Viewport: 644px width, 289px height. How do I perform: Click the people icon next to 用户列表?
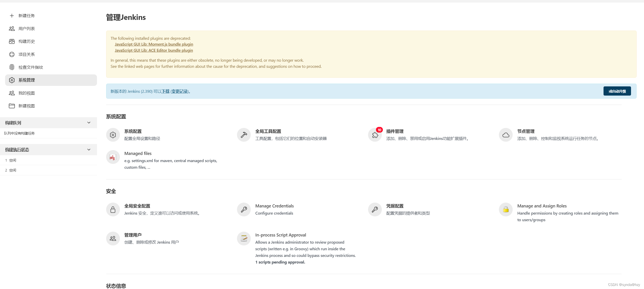(12, 29)
